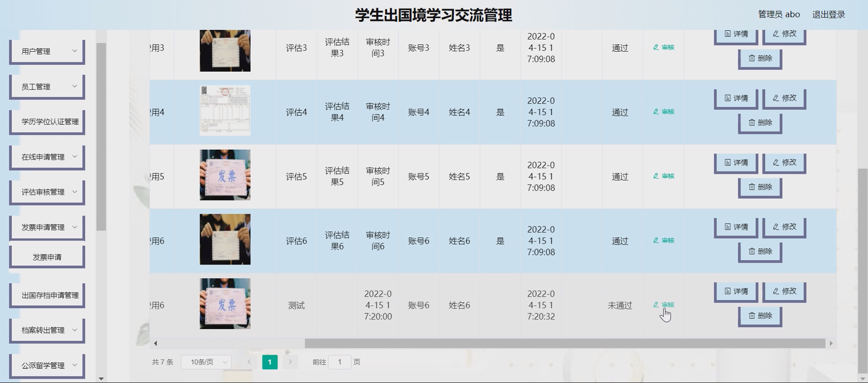Open the 10条/页 page size dropdown
The width and height of the screenshot is (868, 383).
click(x=206, y=362)
